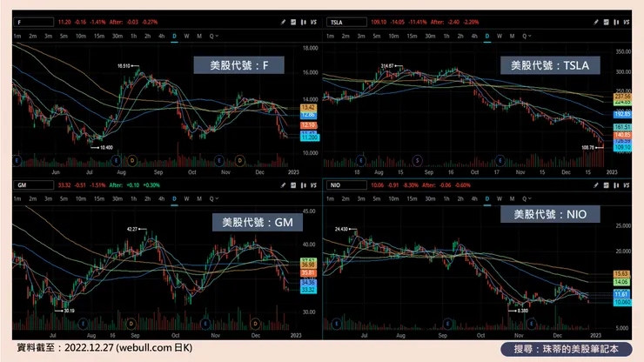Click the VS compare icon on NIO chart
644x362 pixels.
click(627, 185)
